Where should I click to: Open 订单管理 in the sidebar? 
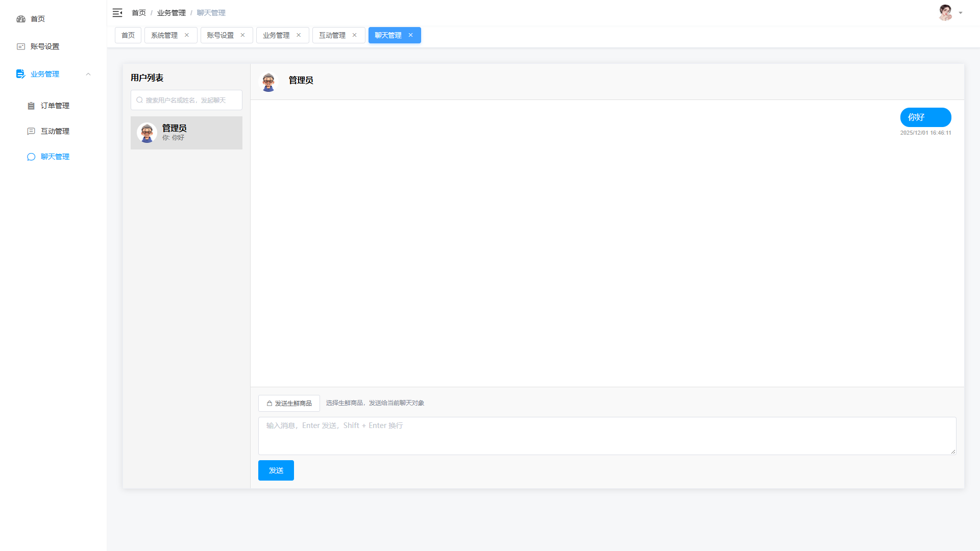pos(53,106)
